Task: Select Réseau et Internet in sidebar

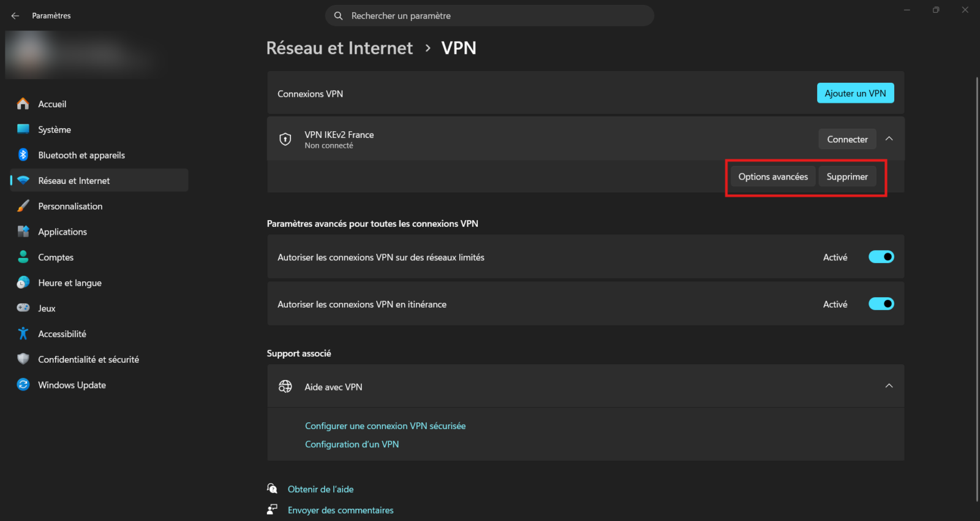Action: (x=99, y=181)
